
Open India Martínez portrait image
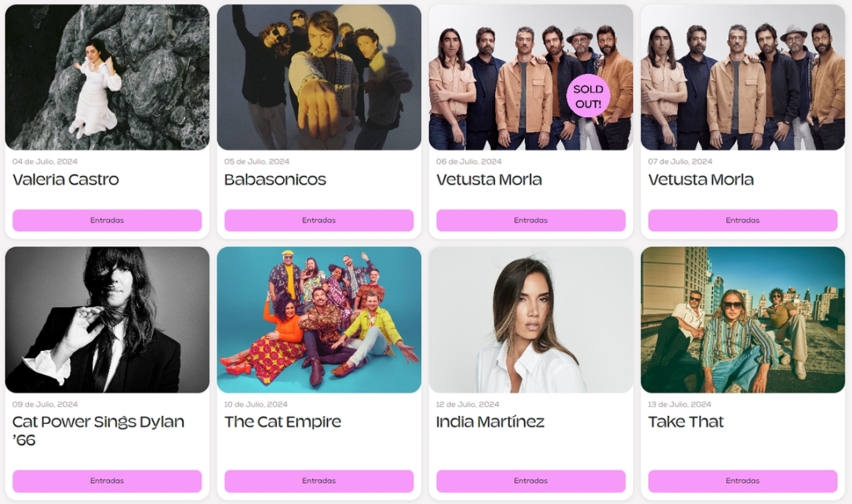pyautogui.click(x=531, y=320)
